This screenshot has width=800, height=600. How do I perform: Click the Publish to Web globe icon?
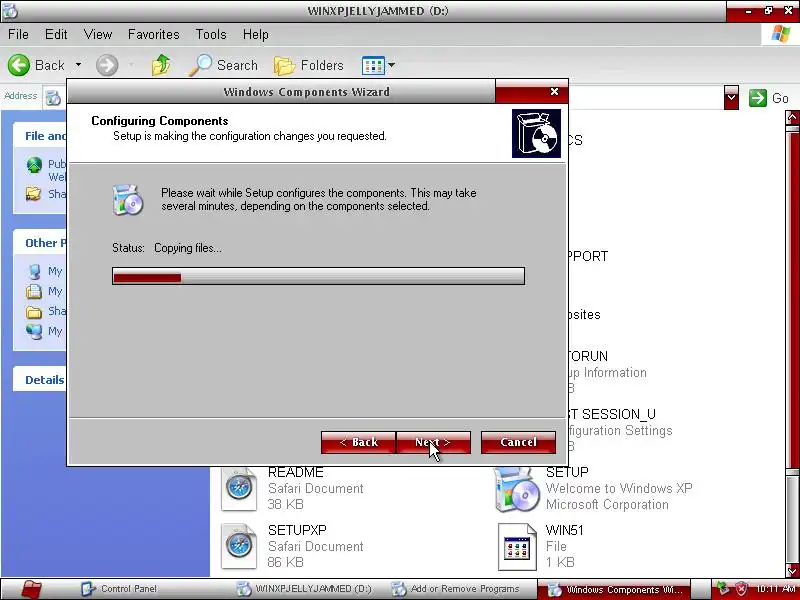pos(34,165)
